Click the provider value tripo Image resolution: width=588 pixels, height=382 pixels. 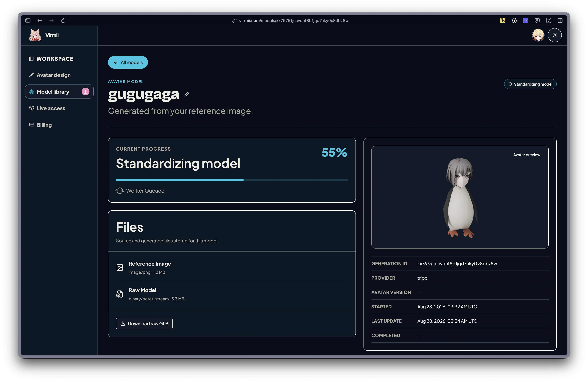422,278
